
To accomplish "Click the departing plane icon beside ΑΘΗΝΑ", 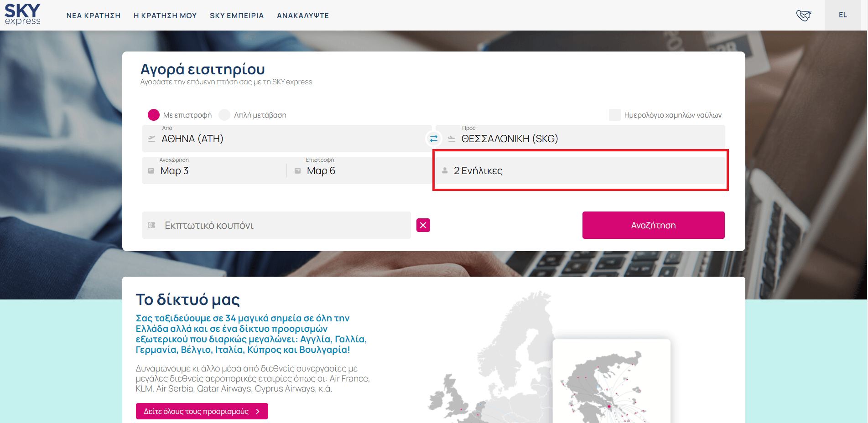I will pos(152,139).
